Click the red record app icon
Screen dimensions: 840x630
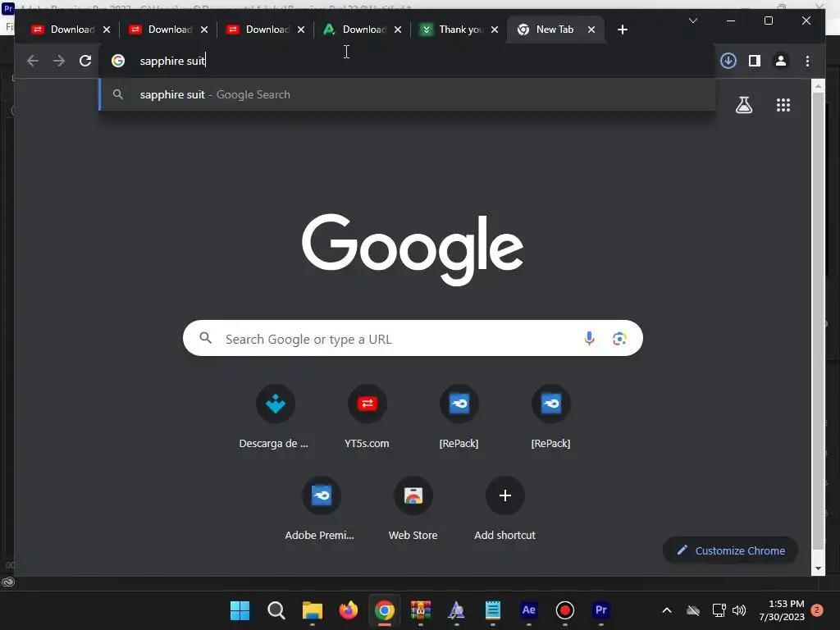pyautogui.click(x=564, y=610)
